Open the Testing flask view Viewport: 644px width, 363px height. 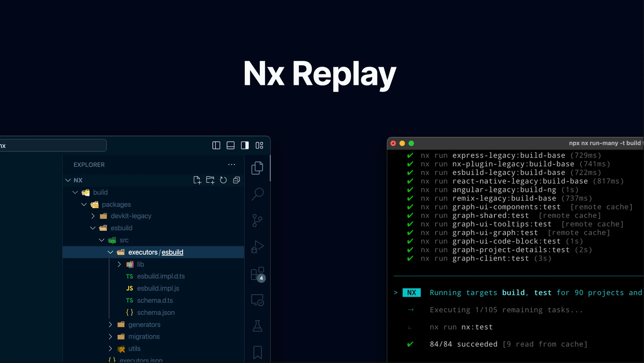pos(257,326)
